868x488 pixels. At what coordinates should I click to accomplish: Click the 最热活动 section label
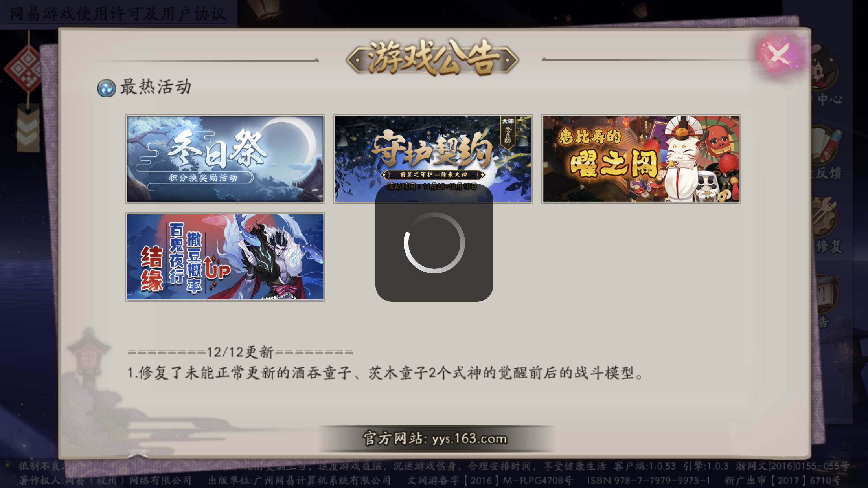[156, 87]
